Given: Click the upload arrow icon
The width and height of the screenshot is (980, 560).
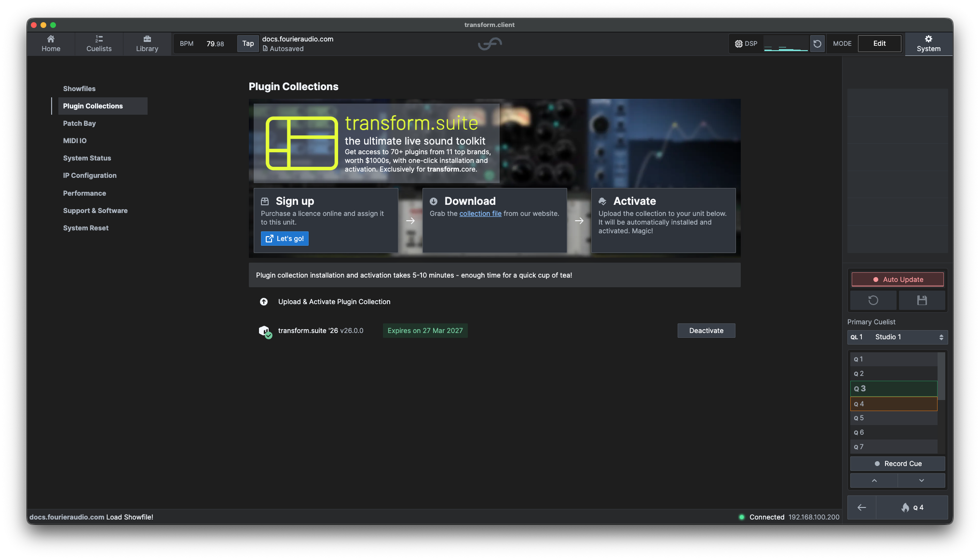Looking at the screenshot, I should click(x=264, y=302).
